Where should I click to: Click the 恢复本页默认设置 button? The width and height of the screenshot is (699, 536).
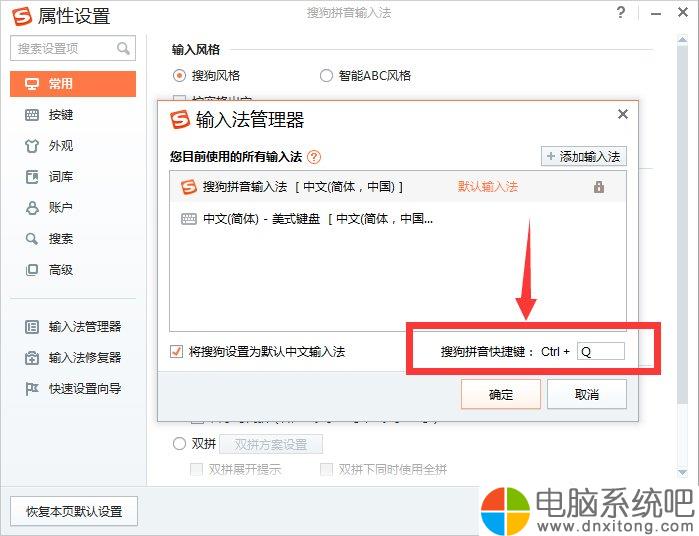tap(74, 511)
